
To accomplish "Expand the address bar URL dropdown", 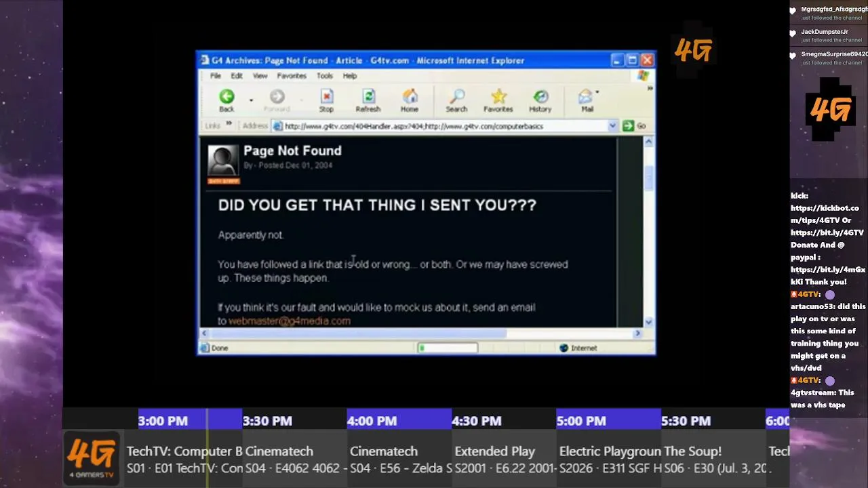I will [612, 126].
